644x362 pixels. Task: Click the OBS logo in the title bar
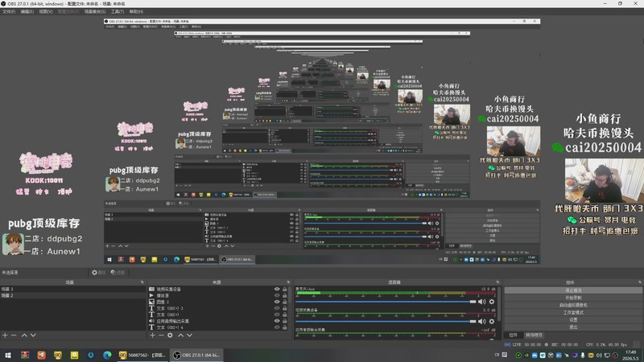point(3,3)
